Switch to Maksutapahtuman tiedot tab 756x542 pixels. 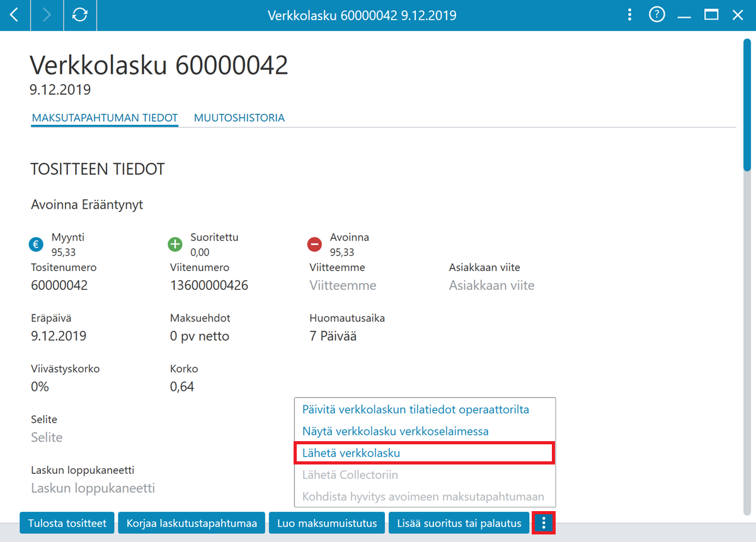105,118
